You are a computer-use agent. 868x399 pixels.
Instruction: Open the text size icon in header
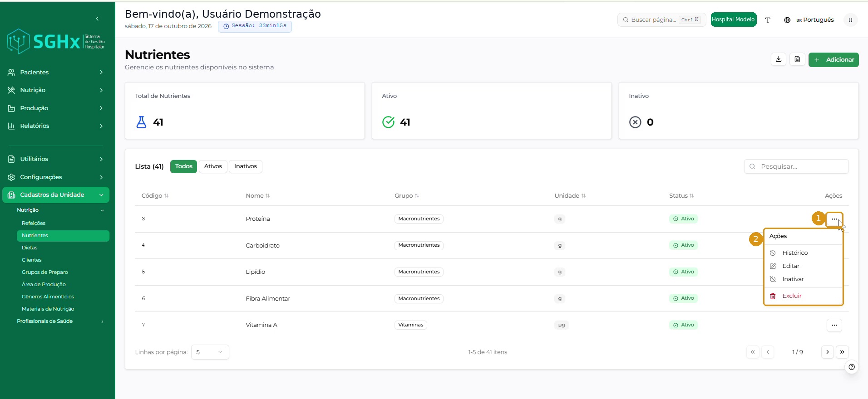coord(768,20)
